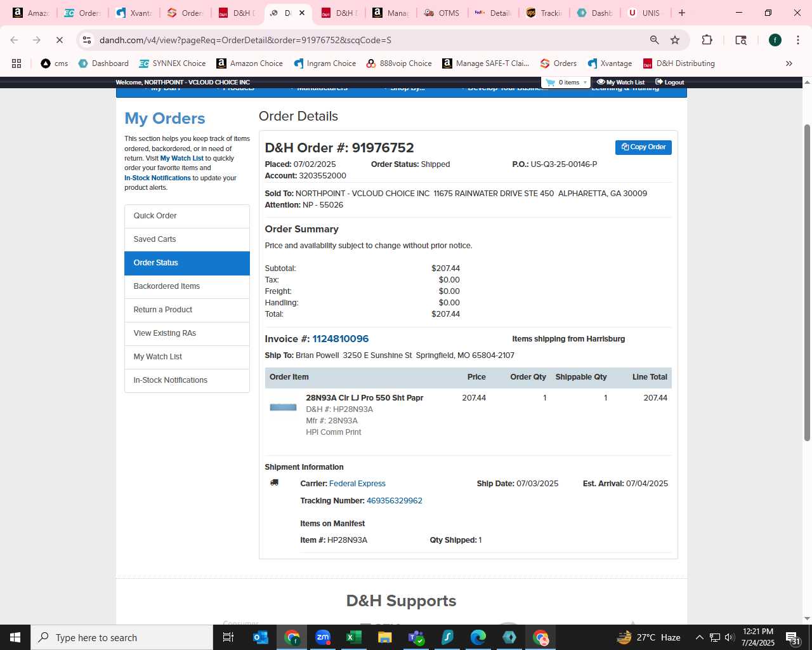Open the notification center icon
The width and height of the screenshot is (812, 650).
792,637
